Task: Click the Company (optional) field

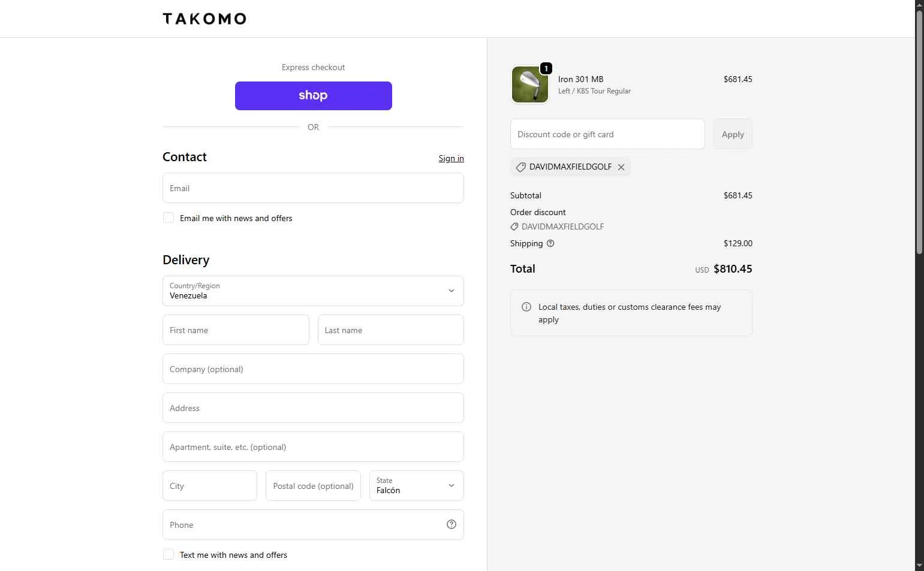Action: click(313, 369)
